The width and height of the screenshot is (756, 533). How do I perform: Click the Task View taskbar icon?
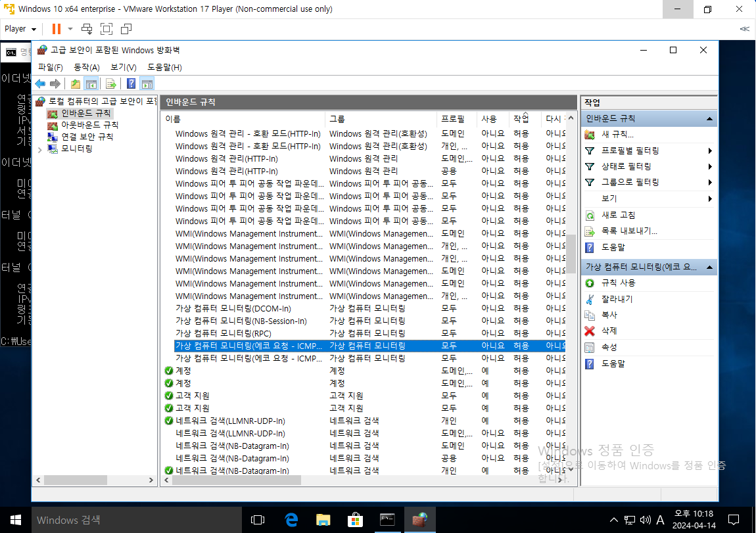pos(258,520)
